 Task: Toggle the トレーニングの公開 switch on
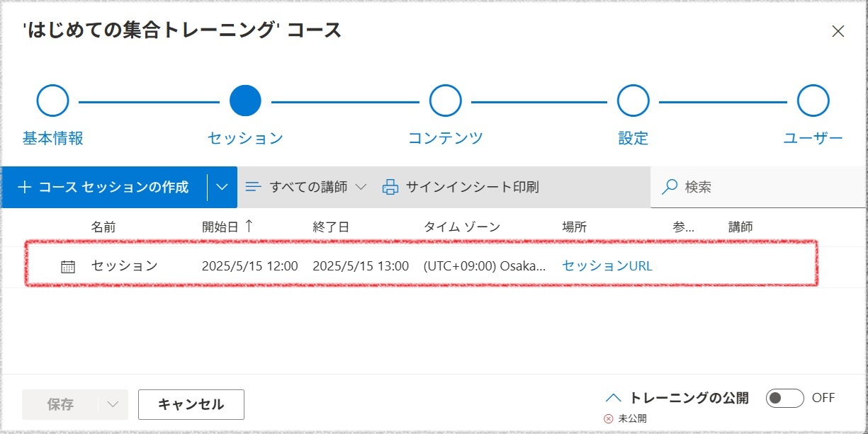point(785,398)
